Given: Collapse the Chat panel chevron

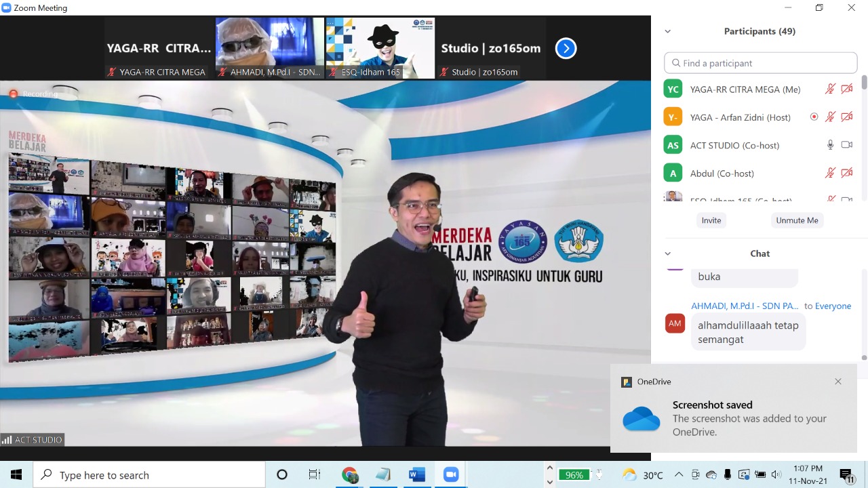Looking at the screenshot, I should (668, 253).
